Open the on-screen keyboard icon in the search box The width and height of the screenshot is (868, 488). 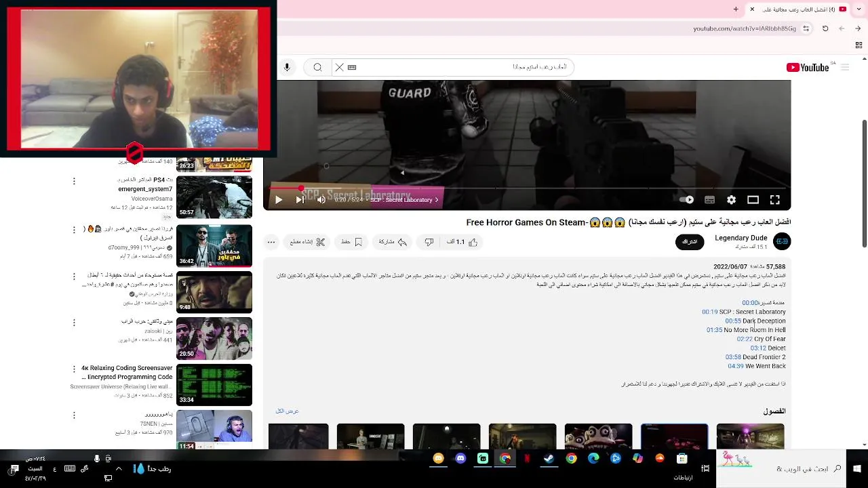tap(352, 67)
